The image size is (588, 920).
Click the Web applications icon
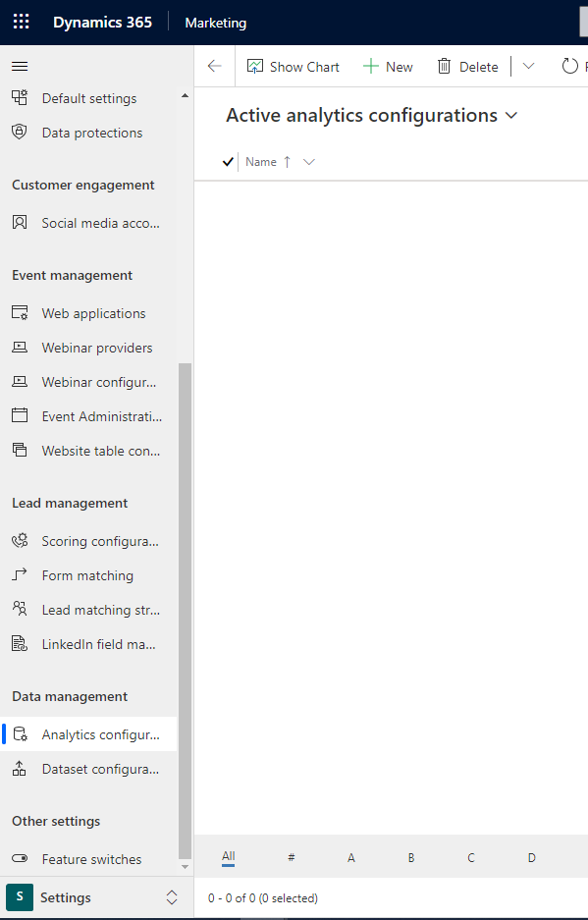point(20,313)
